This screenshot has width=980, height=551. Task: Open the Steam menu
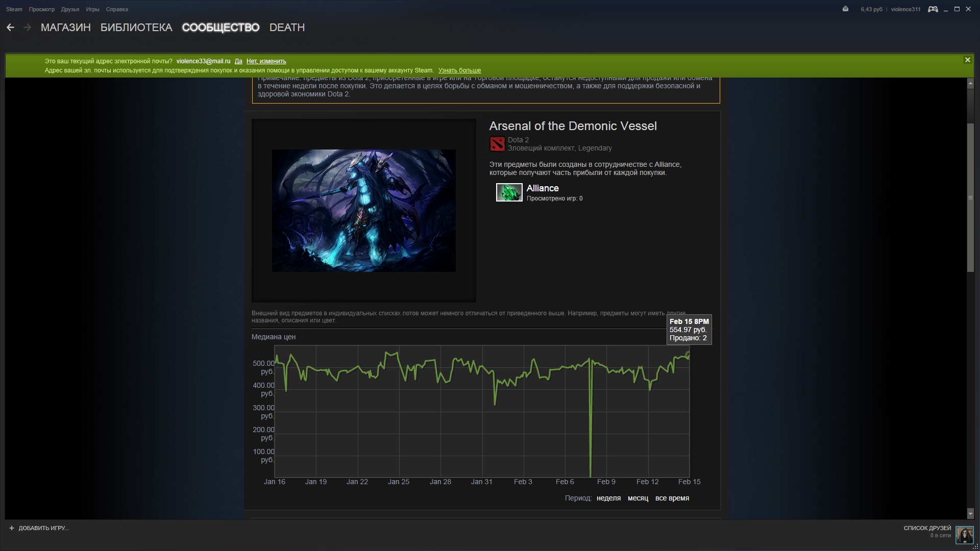(14, 9)
